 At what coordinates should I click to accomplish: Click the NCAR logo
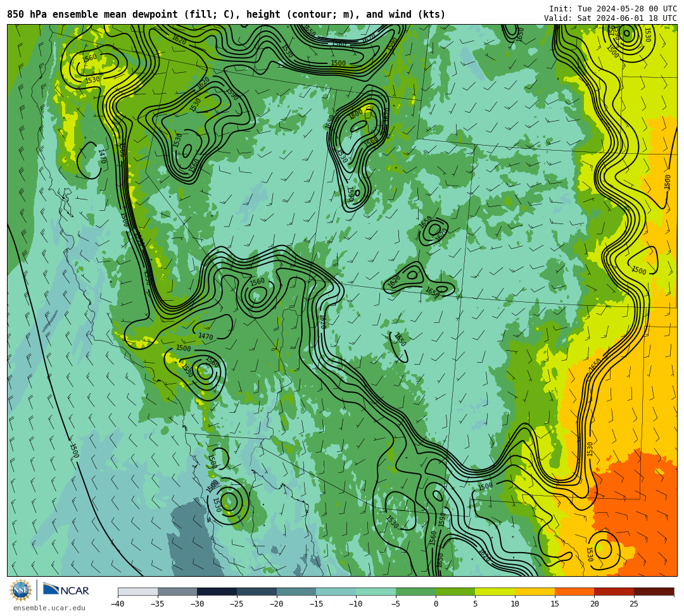[66, 590]
